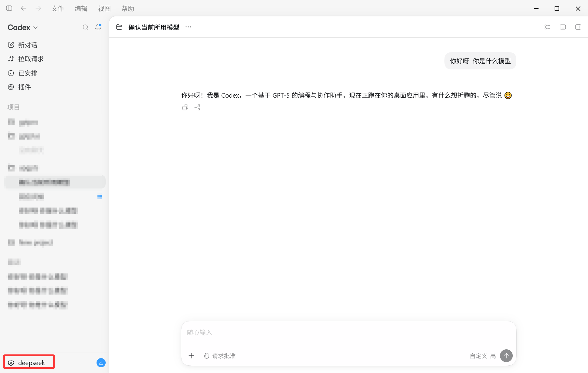Click the blue download update icon
Screen dimensions: 588x373
[x=101, y=362]
